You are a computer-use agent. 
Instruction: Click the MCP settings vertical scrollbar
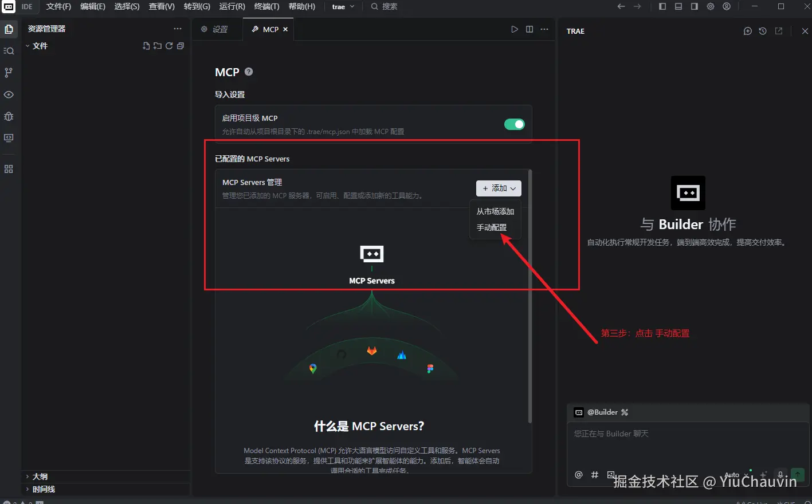529,297
